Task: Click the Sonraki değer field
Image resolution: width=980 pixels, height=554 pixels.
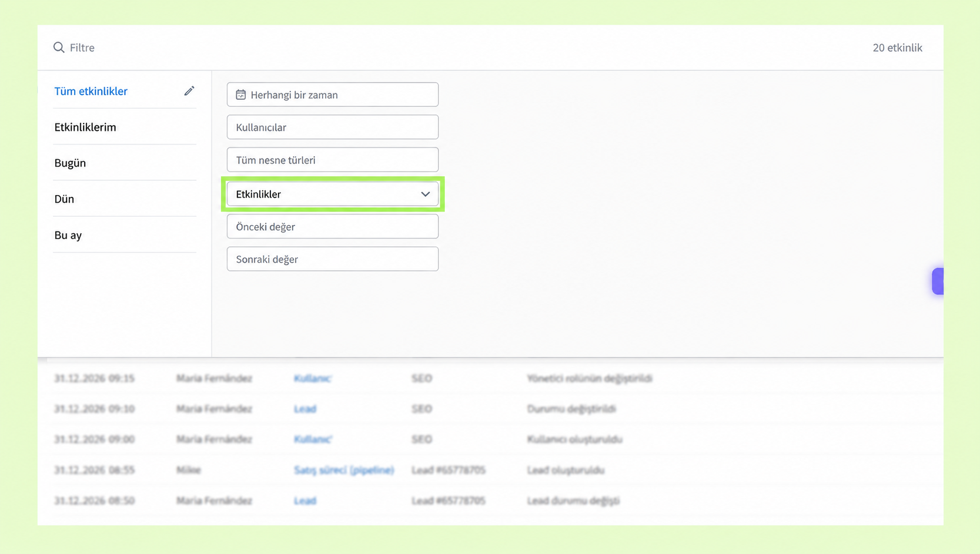Action: (x=333, y=259)
